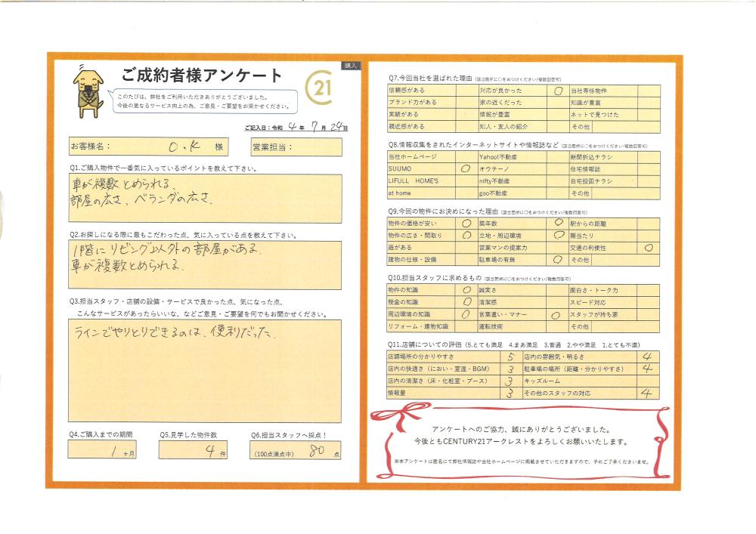Click the Q3 staff feedback answer box
The width and height of the screenshot is (756, 534).
click(x=204, y=370)
